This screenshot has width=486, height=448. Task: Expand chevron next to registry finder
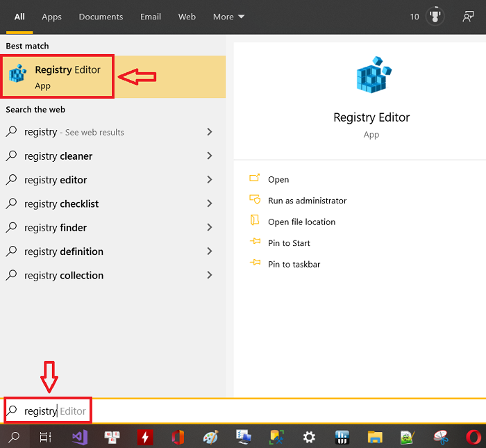coord(210,227)
